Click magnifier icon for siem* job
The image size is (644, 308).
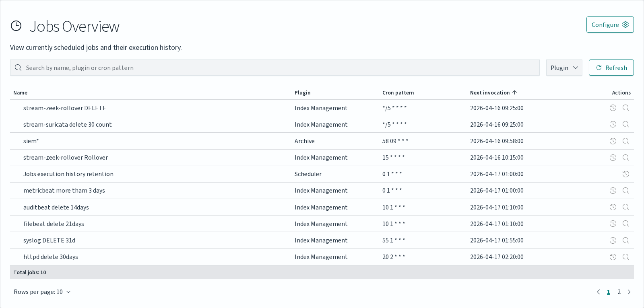625,141
